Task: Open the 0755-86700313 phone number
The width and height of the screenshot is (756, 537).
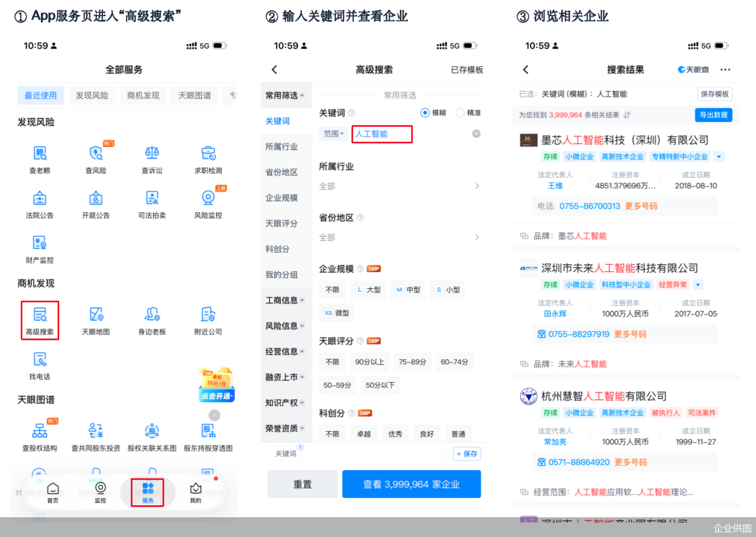Action: 590,206
